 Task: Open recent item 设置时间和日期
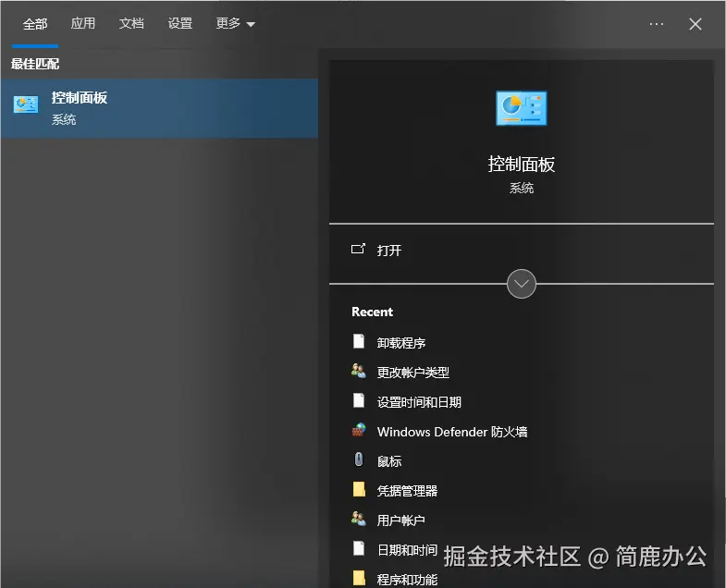pyautogui.click(x=419, y=402)
